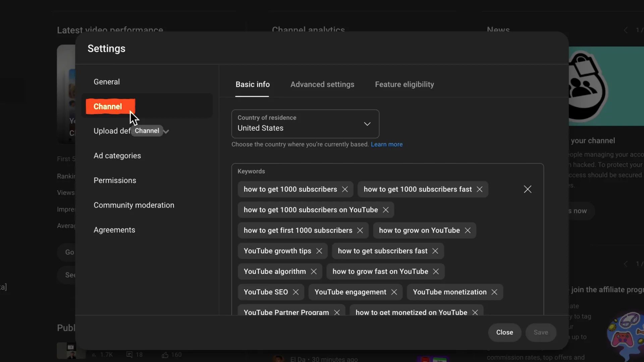Open the Feature eligibility tab
This screenshot has height=362, width=644.
[404, 84]
